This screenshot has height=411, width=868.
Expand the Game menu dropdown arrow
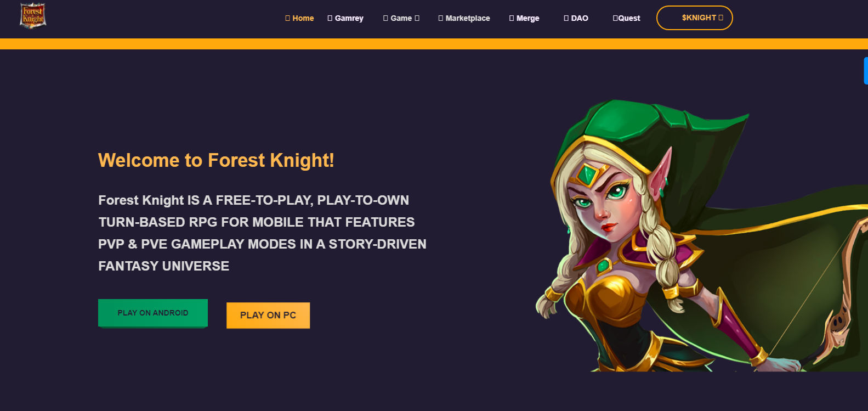point(417,18)
